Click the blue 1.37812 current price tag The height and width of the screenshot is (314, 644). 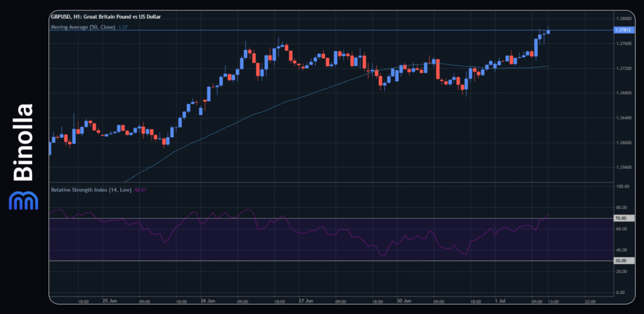[625, 30]
